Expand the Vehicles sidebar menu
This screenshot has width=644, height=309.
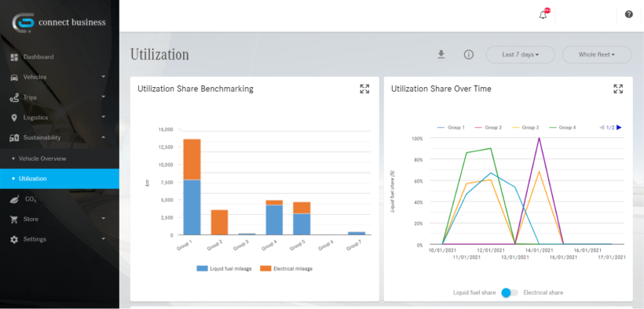tap(60, 77)
